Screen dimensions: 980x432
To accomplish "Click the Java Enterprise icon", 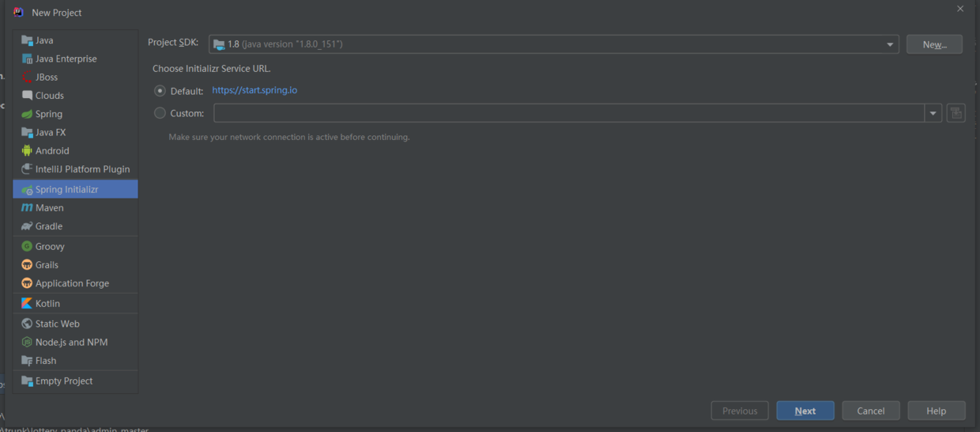I will 27,59.
